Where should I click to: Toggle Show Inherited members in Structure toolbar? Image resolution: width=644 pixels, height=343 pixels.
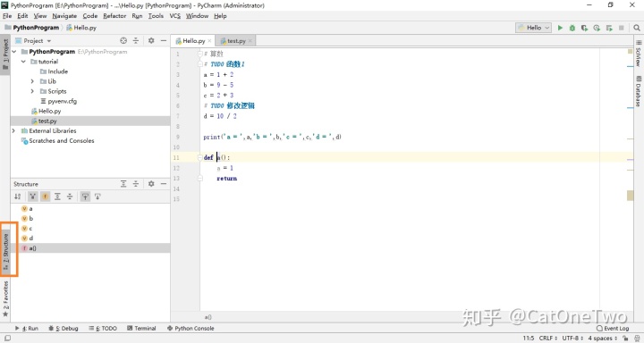[32, 197]
